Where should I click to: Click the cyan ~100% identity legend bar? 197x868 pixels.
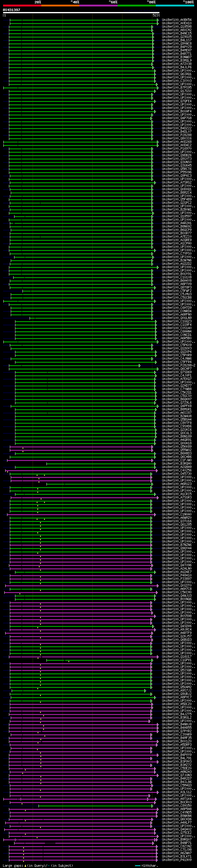(x=175, y=6)
